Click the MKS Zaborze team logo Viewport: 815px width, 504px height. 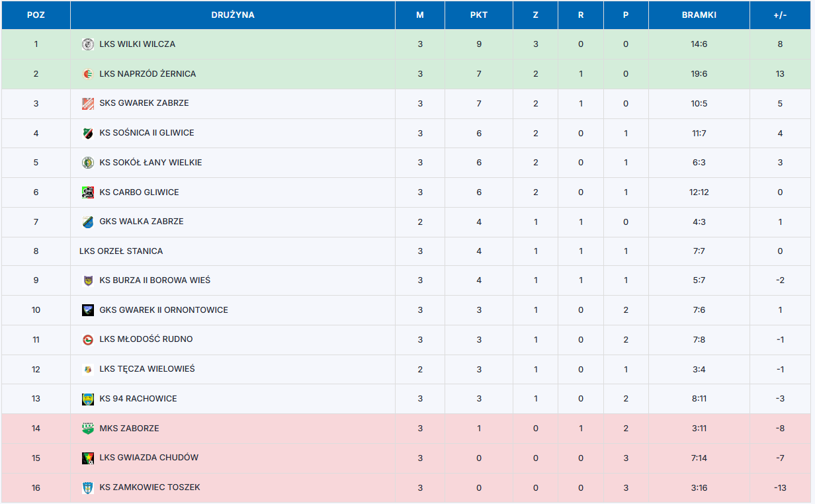click(88, 429)
